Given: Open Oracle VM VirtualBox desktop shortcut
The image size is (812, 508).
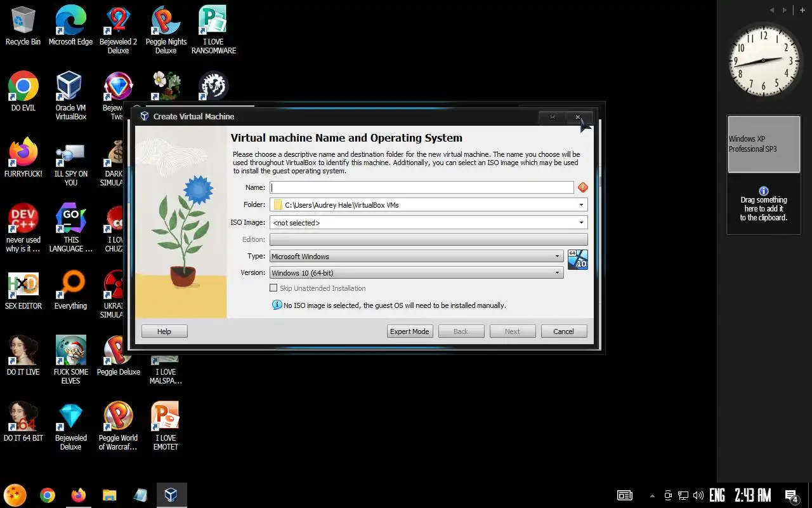Looking at the screenshot, I should [x=70, y=96].
